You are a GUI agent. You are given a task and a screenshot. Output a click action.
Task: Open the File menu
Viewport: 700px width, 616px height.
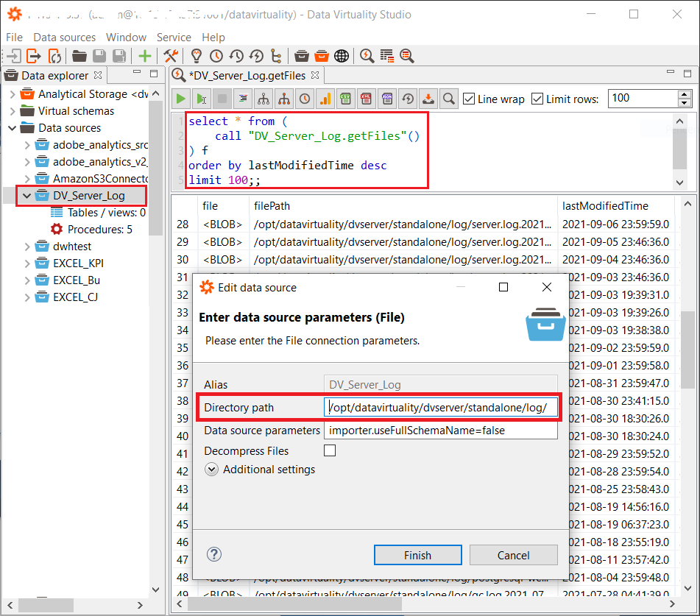(14, 37)
